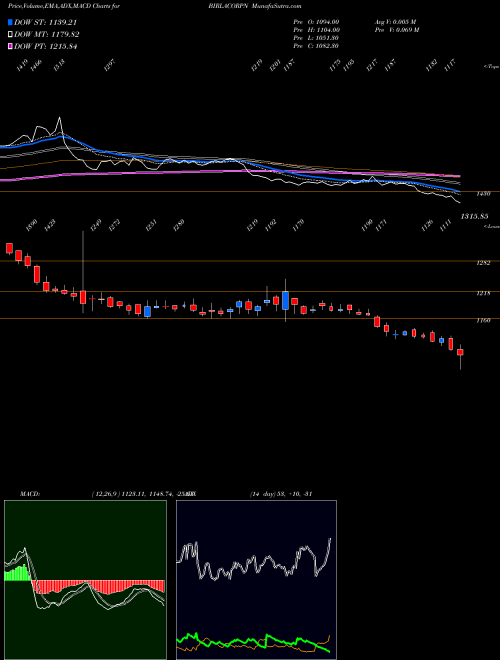Click the 1218 price level label
Viewport: 500px width, 660px height.
(x=483, y=293)
